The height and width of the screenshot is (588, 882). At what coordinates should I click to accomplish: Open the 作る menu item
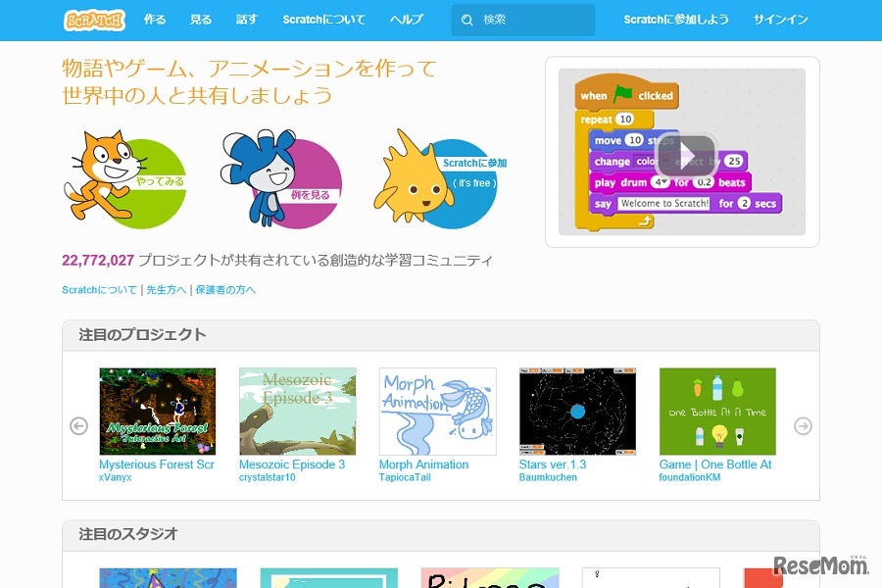coord(155,20)
